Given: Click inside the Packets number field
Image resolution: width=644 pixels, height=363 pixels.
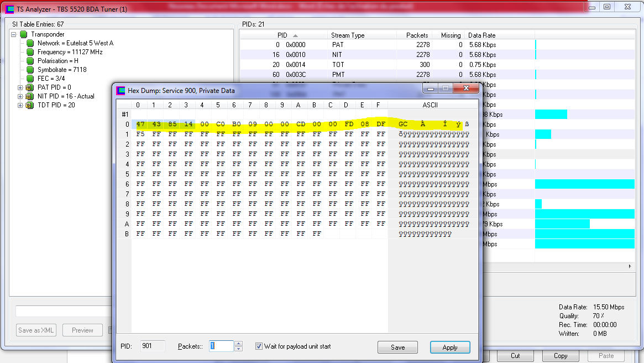Looking at the screenshot, I should point(221,346).
